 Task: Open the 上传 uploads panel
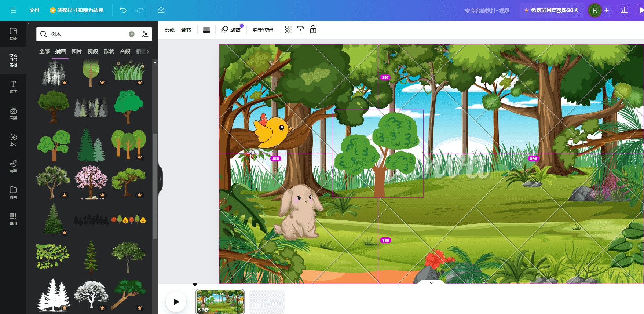point(13,139)
